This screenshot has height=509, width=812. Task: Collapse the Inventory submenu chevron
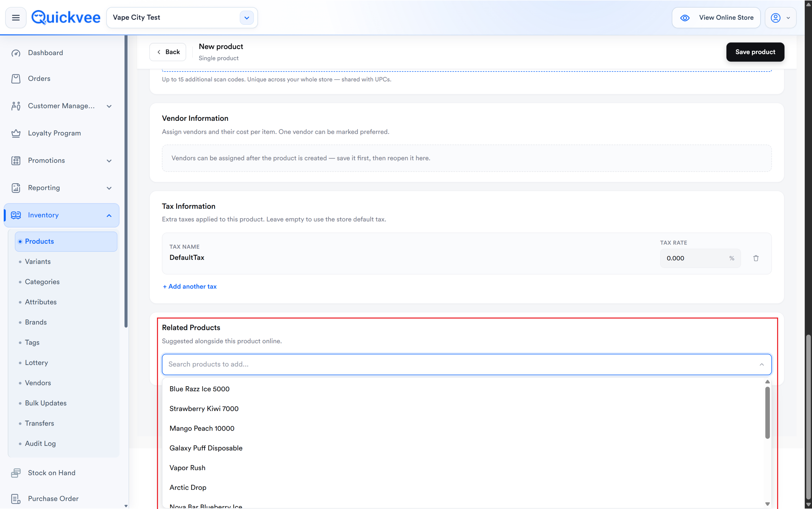point(109,215)
